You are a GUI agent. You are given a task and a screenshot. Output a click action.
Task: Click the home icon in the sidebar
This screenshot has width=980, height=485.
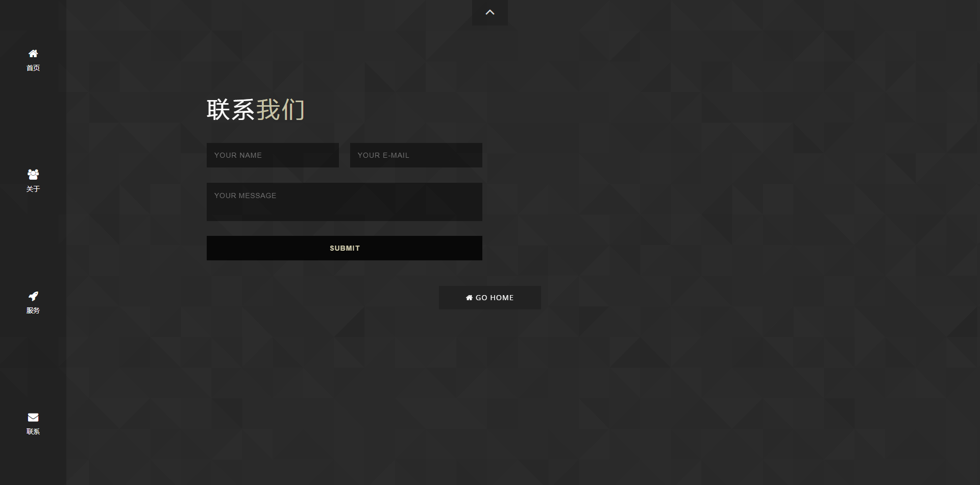point(33,54)
